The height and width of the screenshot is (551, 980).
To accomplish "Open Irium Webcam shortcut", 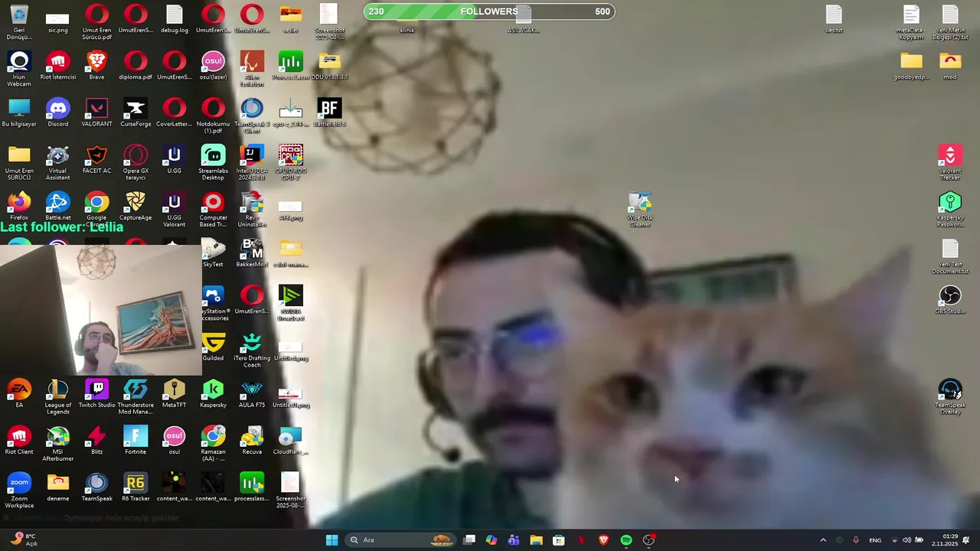I will (19, 69).
